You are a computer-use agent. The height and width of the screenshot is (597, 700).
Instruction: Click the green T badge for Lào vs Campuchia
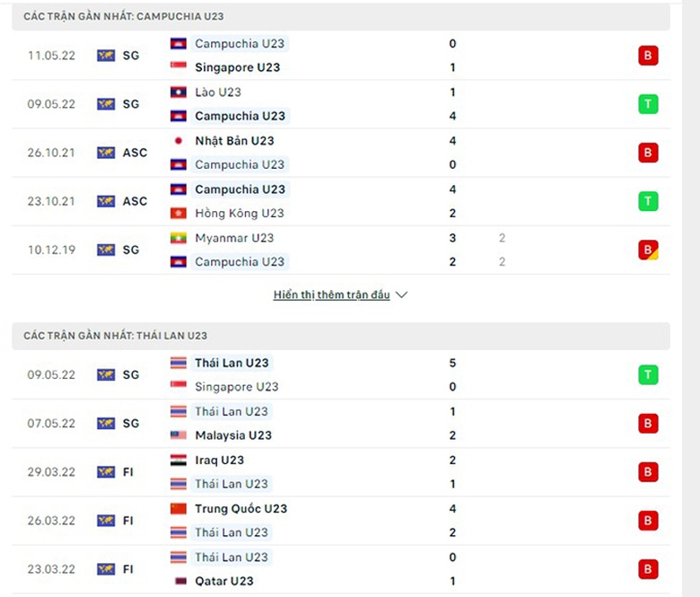[x=648, y=104]
